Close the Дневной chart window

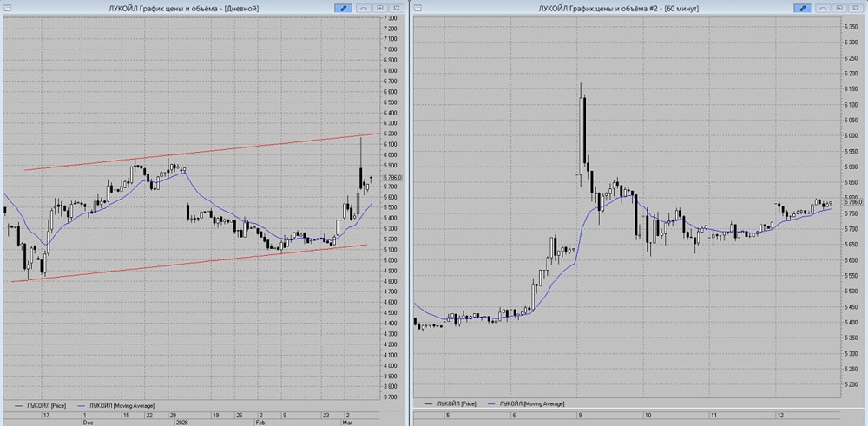tap(396, 9)
